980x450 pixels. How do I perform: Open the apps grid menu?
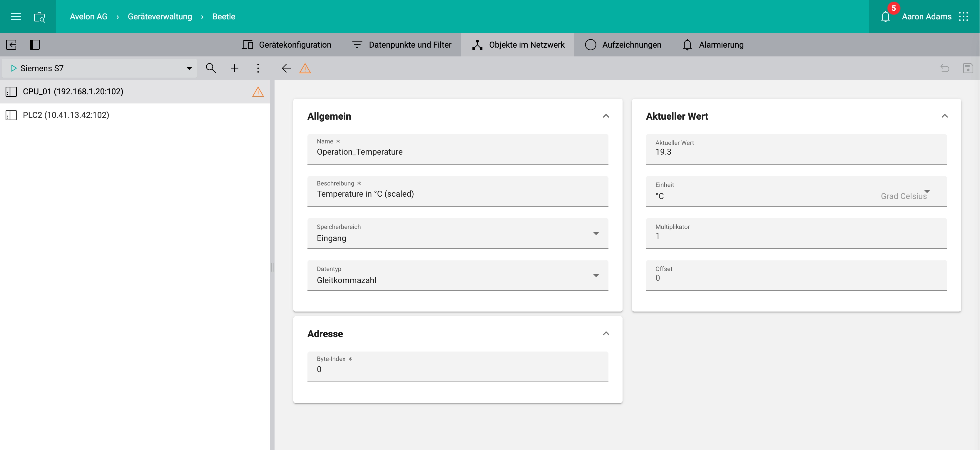(x=963, y=16)
